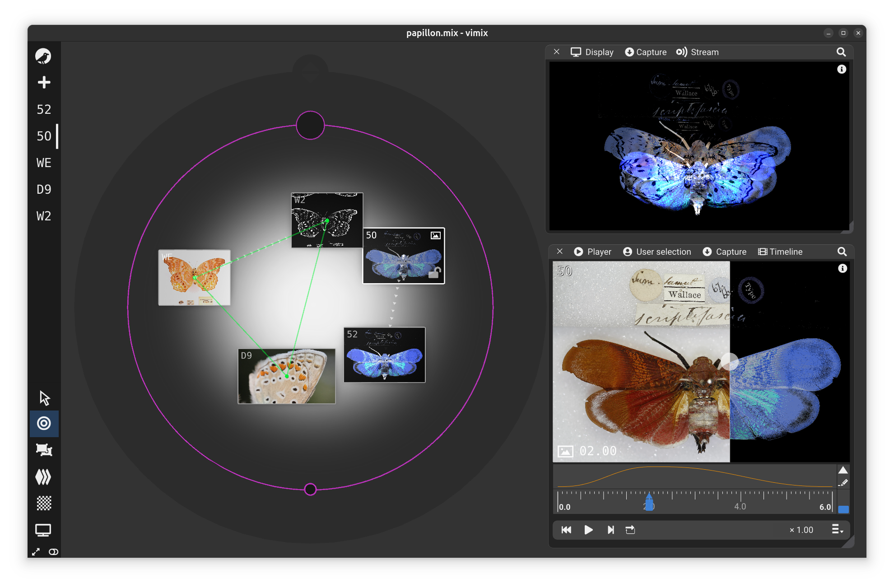The image size is (894, 588).
Task: Open the Display menu in the output panel
Action: tap(592, 52)
